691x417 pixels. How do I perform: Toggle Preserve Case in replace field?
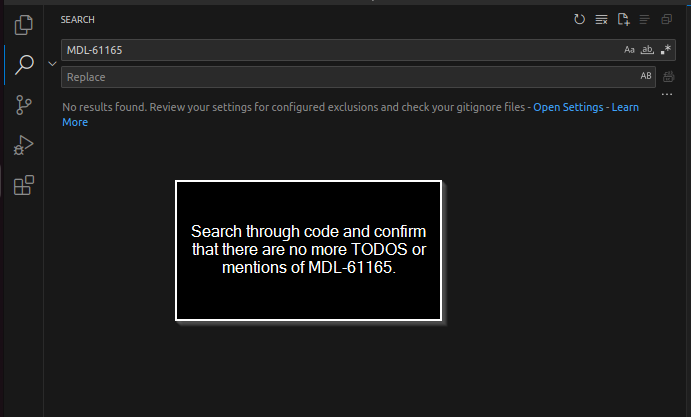coord(646,76)
